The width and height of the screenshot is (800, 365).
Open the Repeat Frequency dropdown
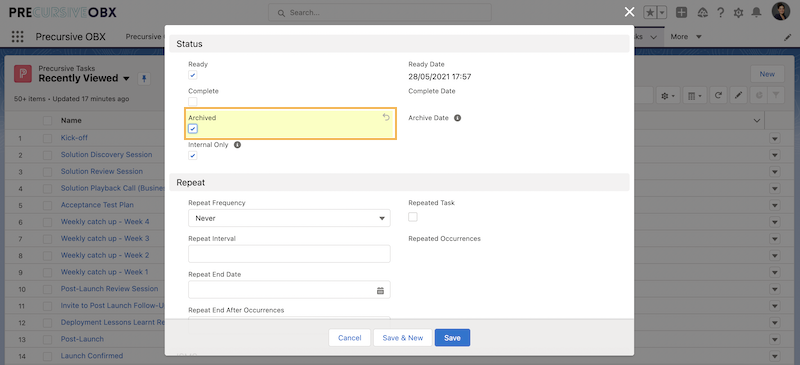tap(289, 218)
